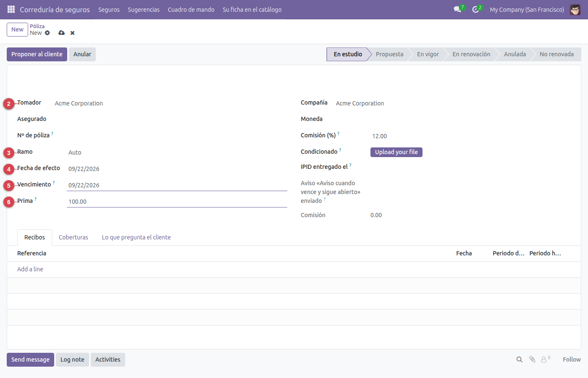This screenshot has width=588, height=378.
Task: Click the New record button
Action: coord(17,29)
